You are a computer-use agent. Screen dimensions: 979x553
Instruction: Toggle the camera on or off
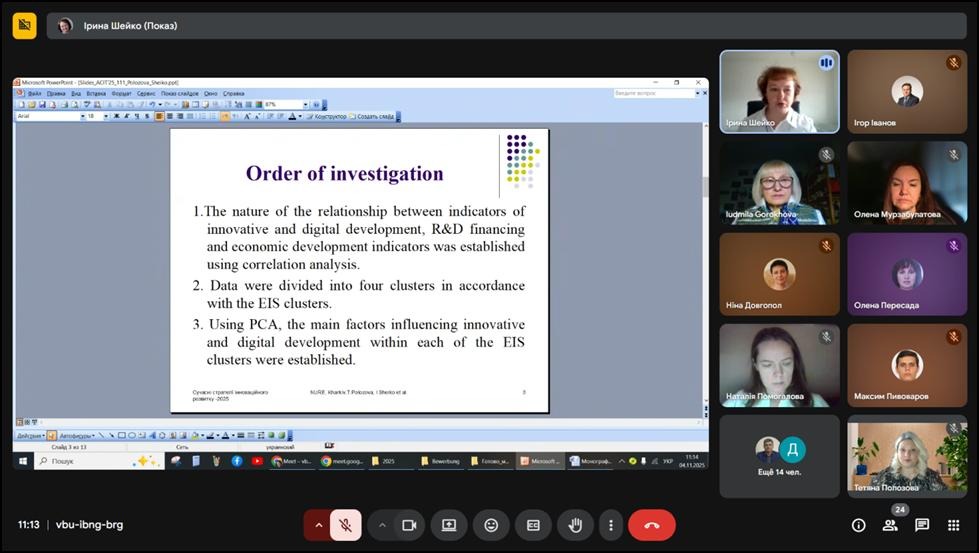click(x=408, y=525)
